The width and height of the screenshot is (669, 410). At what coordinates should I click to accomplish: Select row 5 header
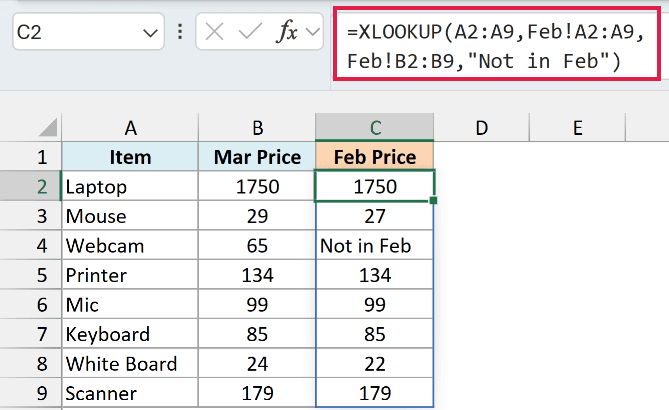click(31, 275)
